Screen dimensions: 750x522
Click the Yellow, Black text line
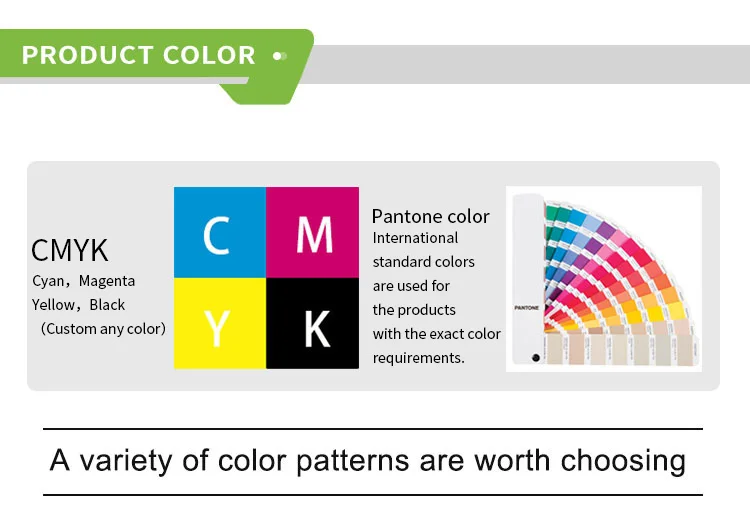click(78, 305)
